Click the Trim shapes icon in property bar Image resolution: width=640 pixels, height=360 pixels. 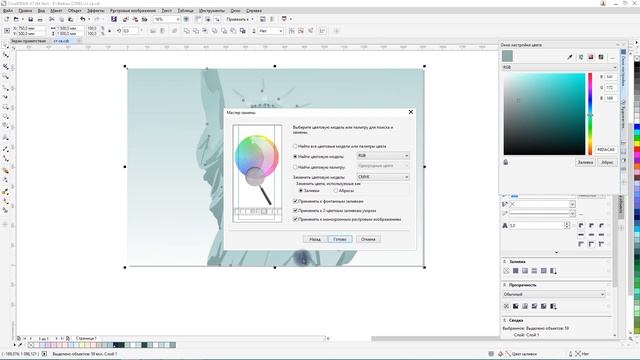pyautogui.click(x=196, y=31)
